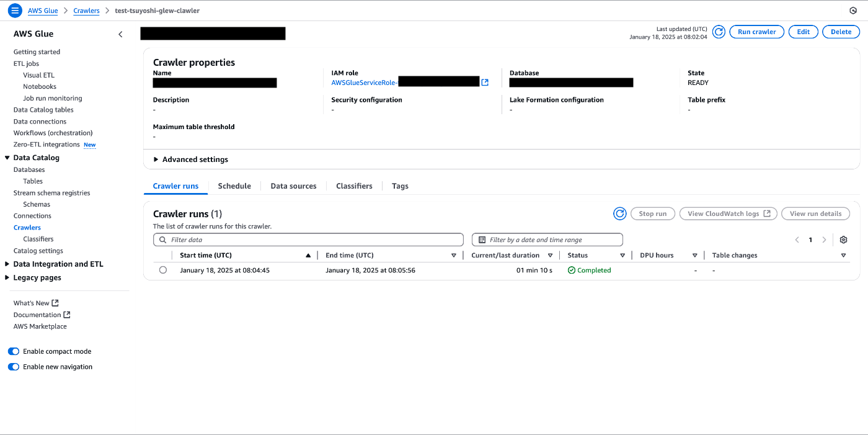Viewport: 868px width, 435px height.
Task: Open Visual ETL in sidebar
Action: point(38,75)
